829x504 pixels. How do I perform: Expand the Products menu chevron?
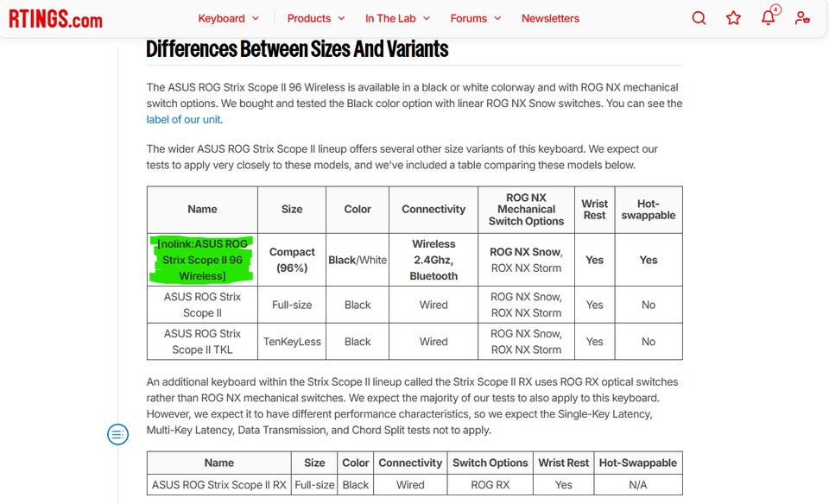[342, 18]
